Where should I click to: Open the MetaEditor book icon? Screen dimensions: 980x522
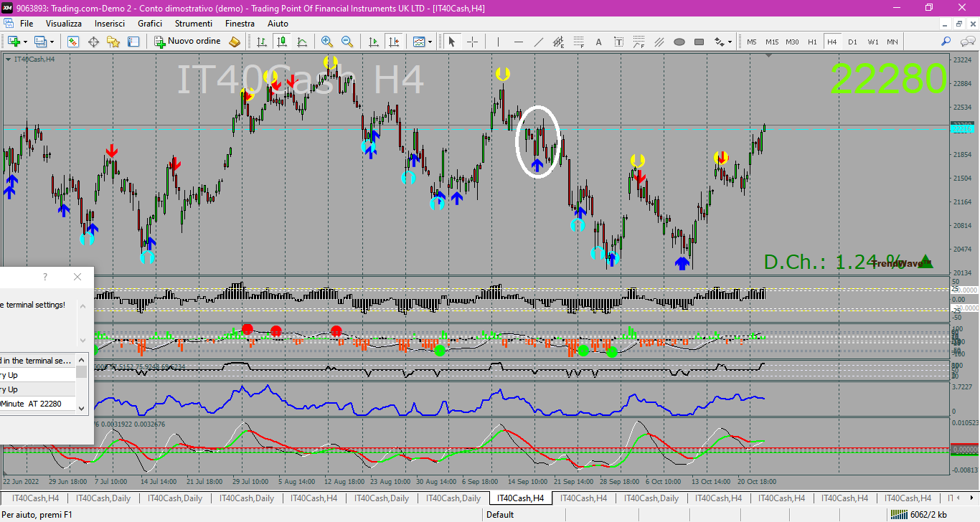[235, 42]
